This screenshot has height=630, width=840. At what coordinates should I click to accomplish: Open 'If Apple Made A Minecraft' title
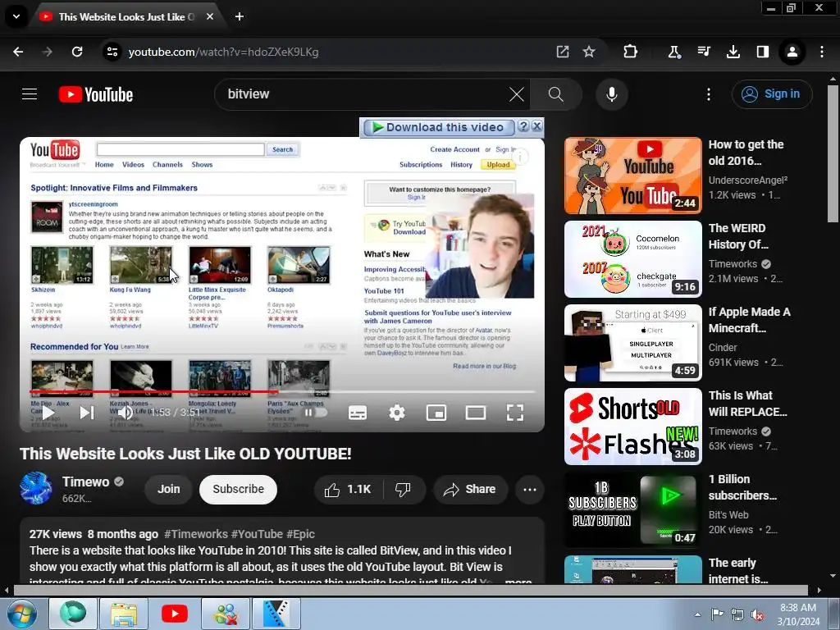(x=749, y=320)
